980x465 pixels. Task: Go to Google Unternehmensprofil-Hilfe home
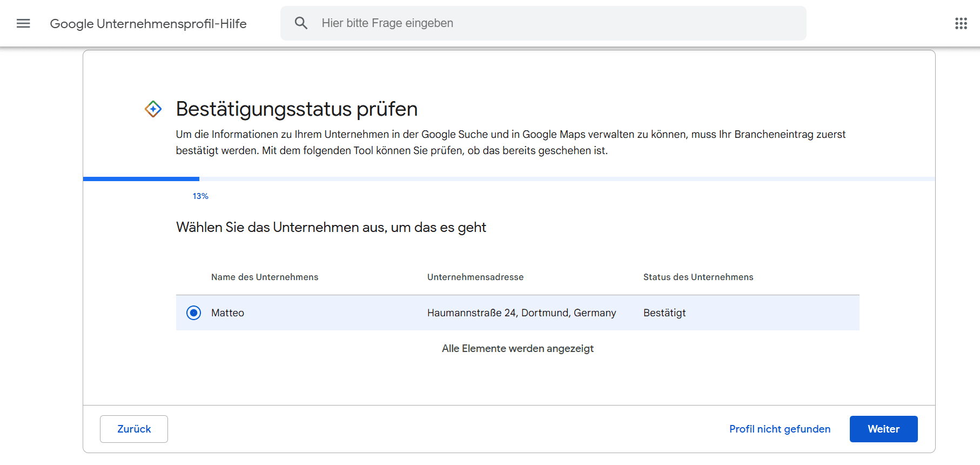[x=148, y=24]
